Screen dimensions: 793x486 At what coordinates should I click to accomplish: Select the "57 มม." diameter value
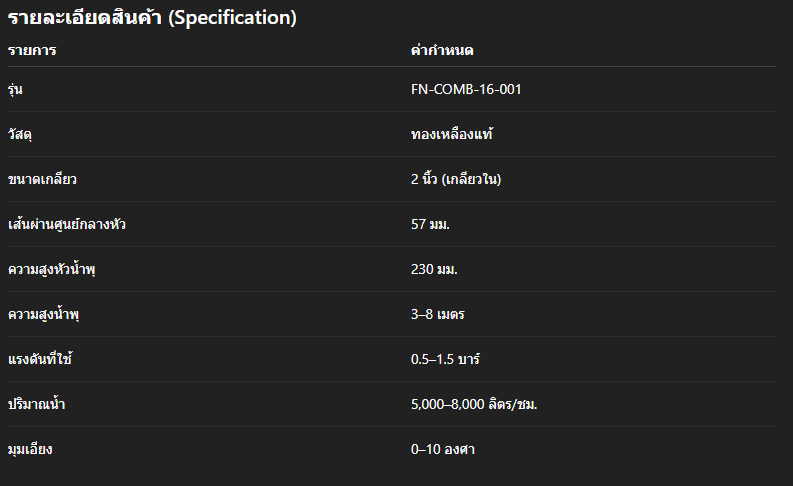pos(430,224)
